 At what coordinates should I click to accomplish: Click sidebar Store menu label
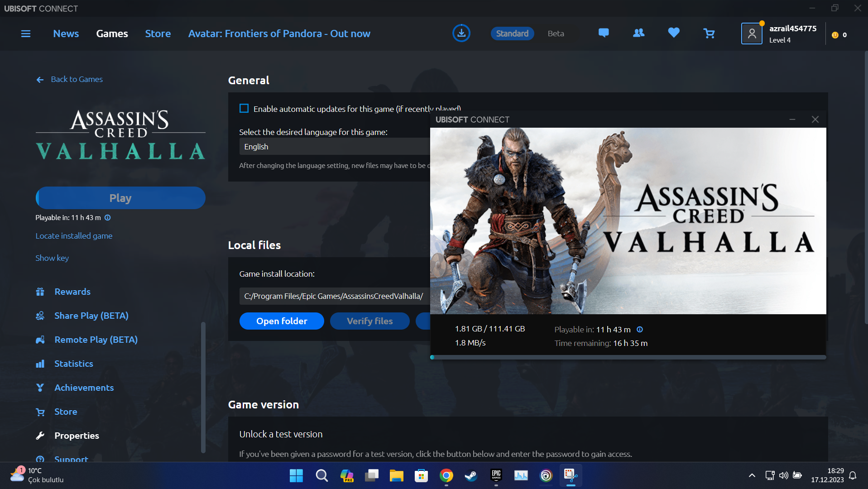coord(66,412)
